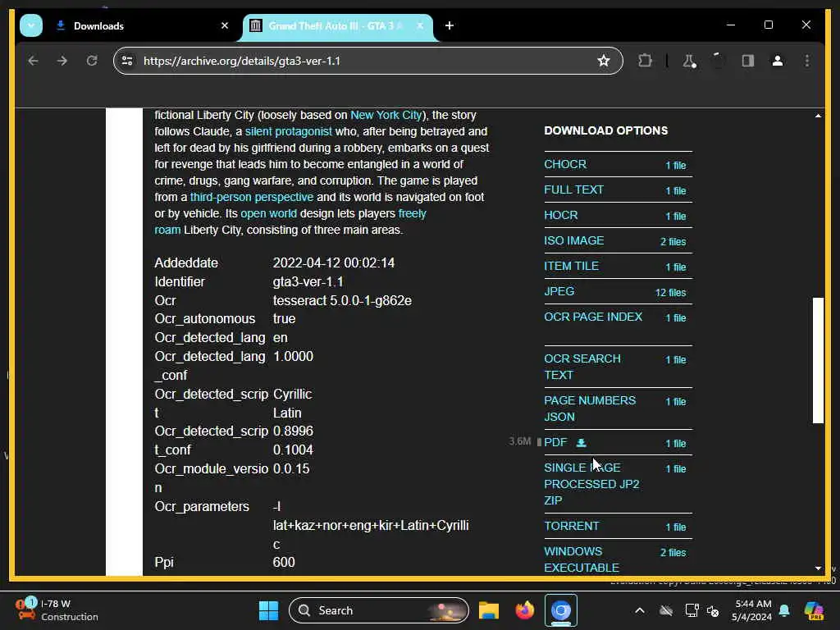Open the notifications bell icon
Screen dimensions: 840x630
(x=784, y=610)
